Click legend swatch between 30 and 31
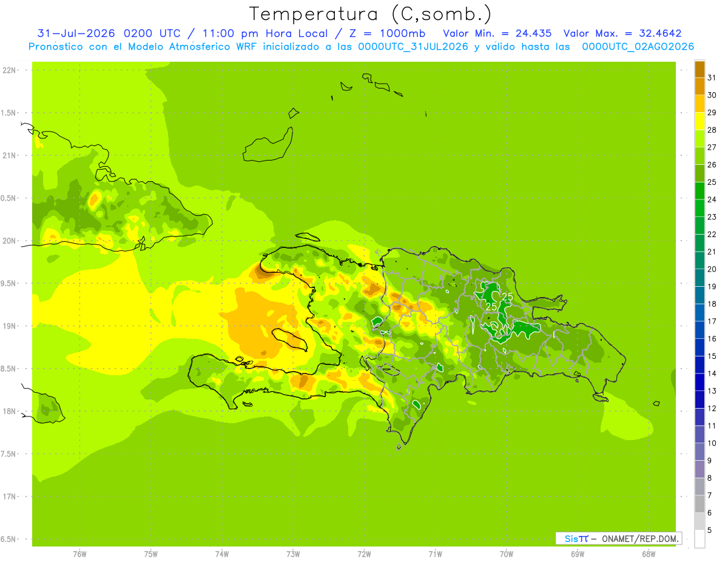Image resolution: width=728 pixels, height=562 pixels. [699, 86]
